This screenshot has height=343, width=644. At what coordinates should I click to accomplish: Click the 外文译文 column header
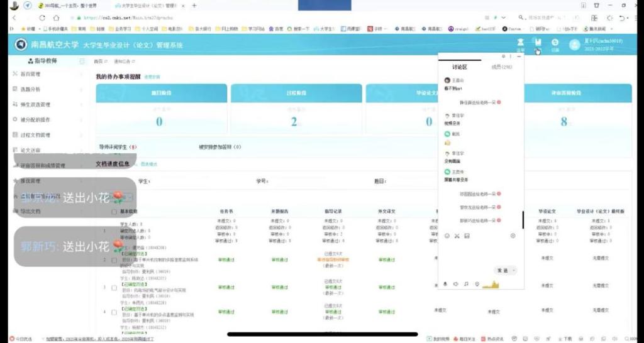387,212
